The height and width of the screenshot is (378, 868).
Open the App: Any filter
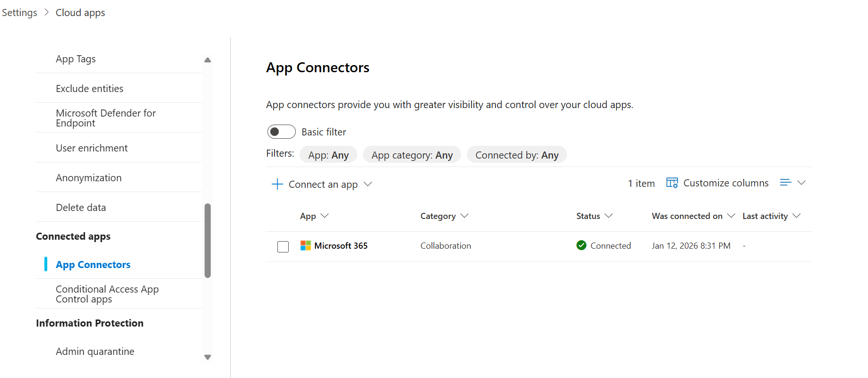tap(328, 155)
